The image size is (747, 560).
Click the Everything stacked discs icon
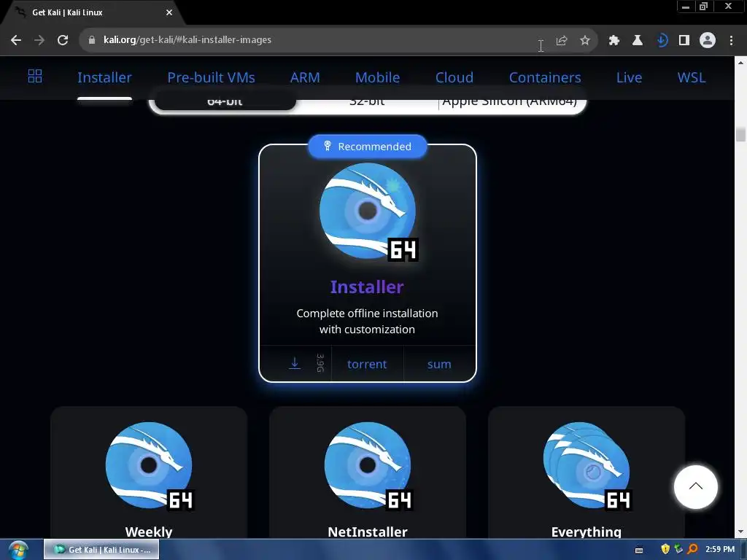(587, 466)
